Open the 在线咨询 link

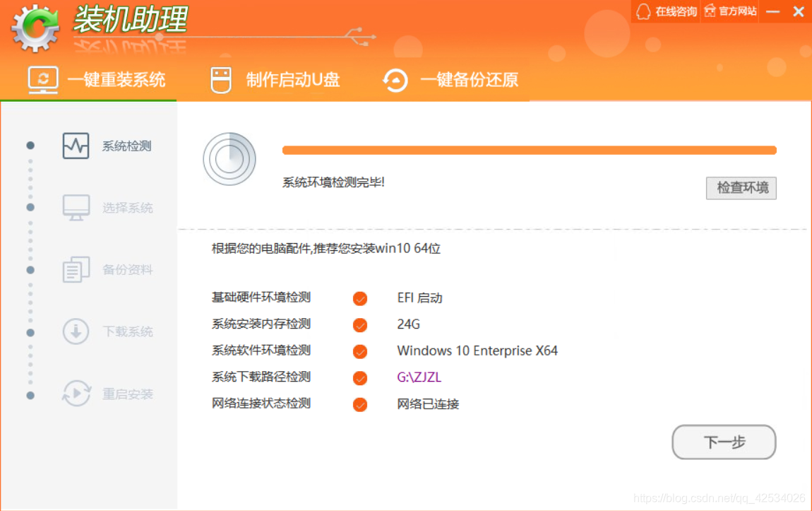click(x=667, y=11)
